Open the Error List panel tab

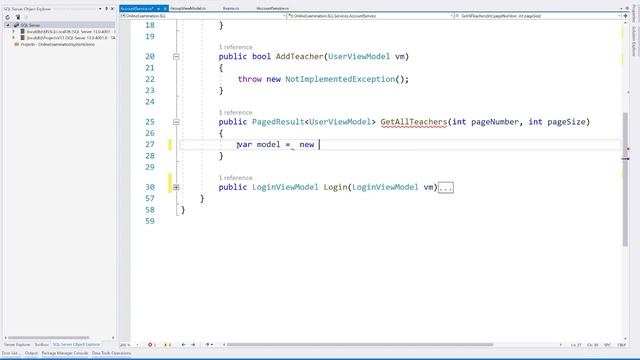10,353
